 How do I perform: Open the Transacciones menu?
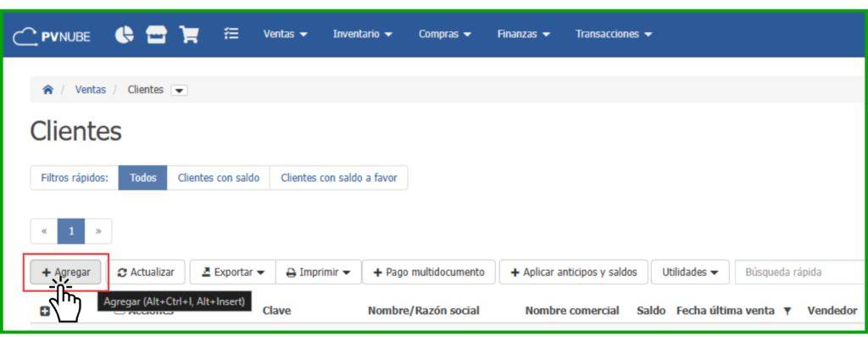614,34
